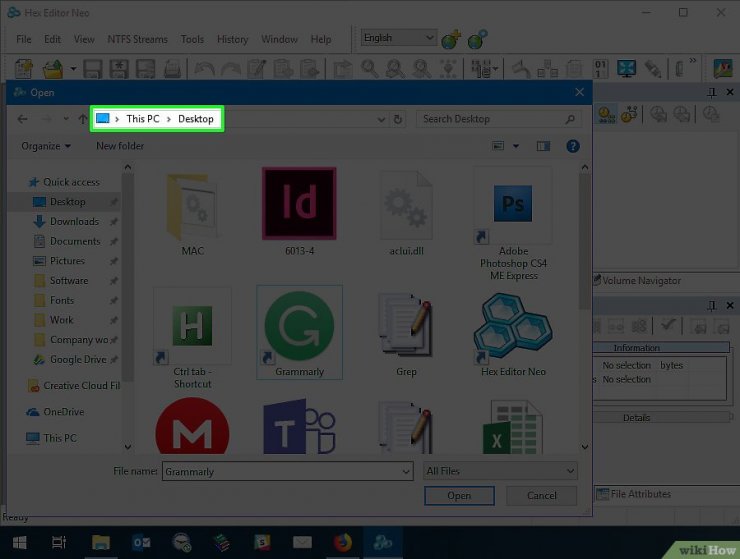Open the dropdown arrow beside Open folder icon
This screenshot has width=740, height=559.
(x=73, y=69)
